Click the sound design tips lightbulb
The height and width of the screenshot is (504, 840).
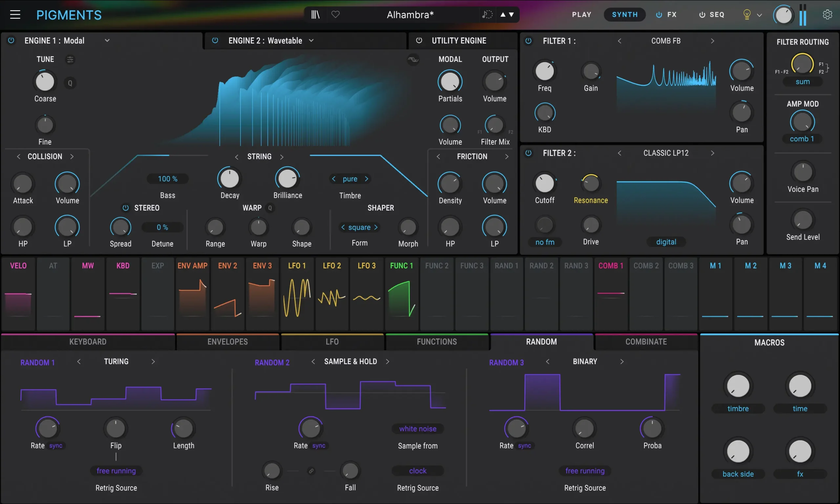[746, 15]
